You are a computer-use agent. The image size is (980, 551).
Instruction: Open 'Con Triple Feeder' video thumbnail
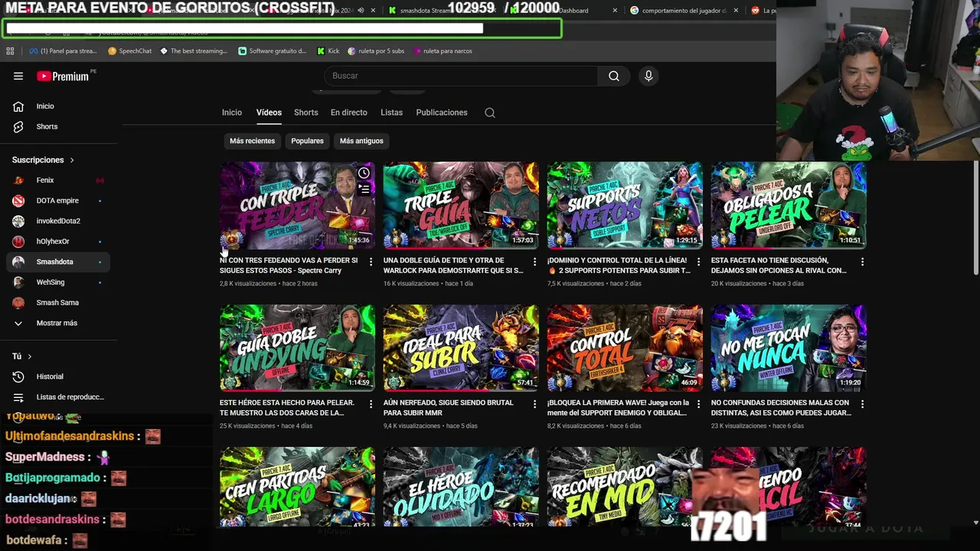tap(297, 205)
